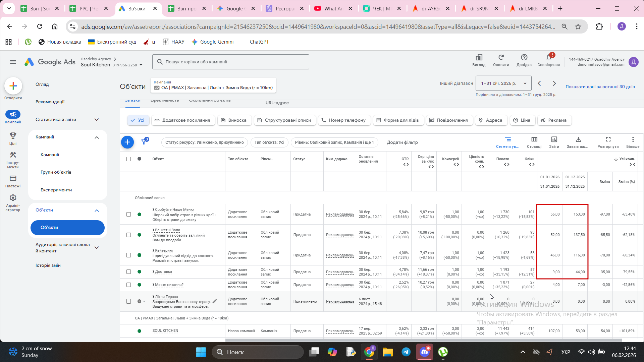Click the Refresh icon in header

[501, 58]
